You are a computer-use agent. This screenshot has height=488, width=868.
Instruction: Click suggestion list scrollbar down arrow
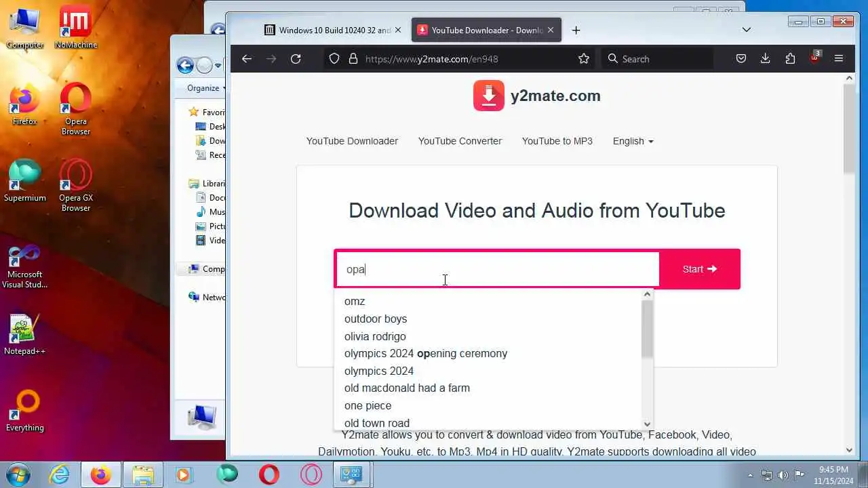coord(647,424)
